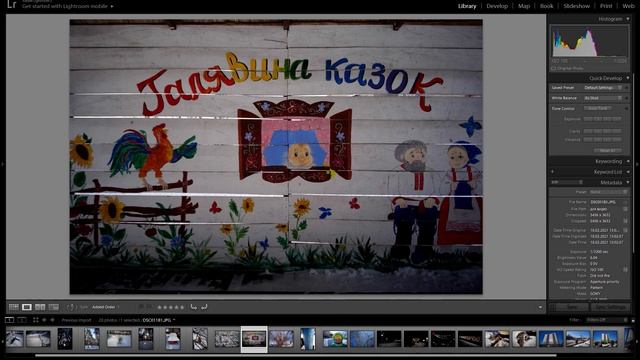The width and height of the screenshot is (640, 360).
Task: Set a five-star rating
Action: pos(182,307)
